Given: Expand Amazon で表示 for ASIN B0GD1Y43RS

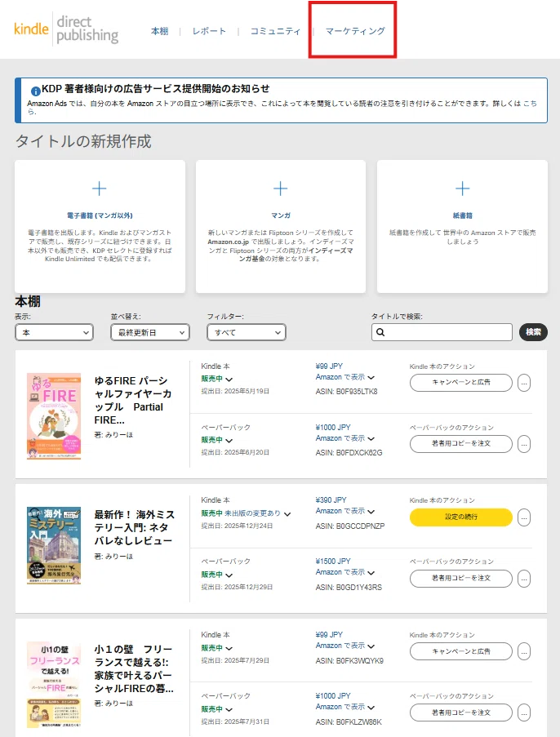Looking at the screenshot, I should [x=345, y=572].
